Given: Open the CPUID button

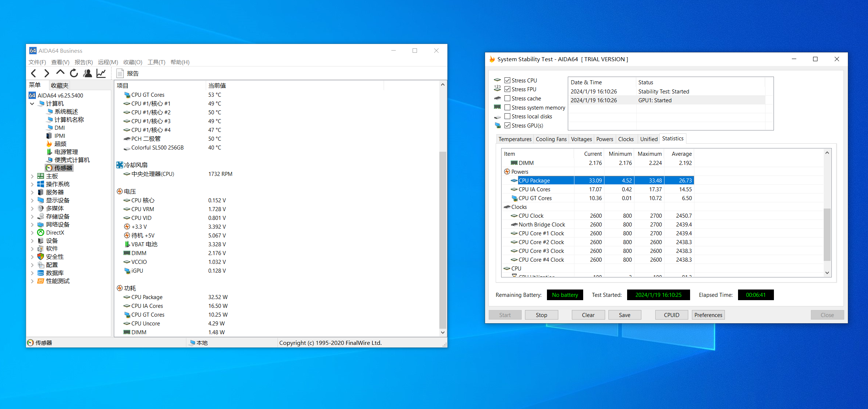Looking at the screenshot, I should point(671,315).
